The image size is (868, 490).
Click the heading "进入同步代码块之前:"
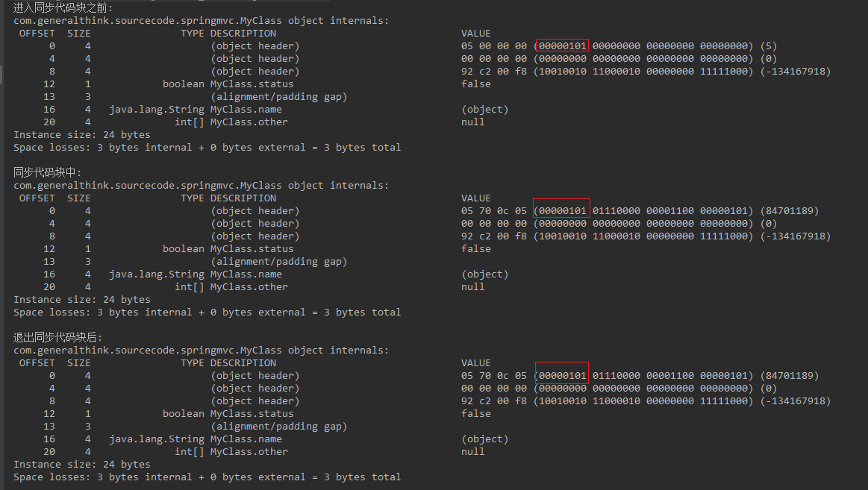(x=63, y=7)
